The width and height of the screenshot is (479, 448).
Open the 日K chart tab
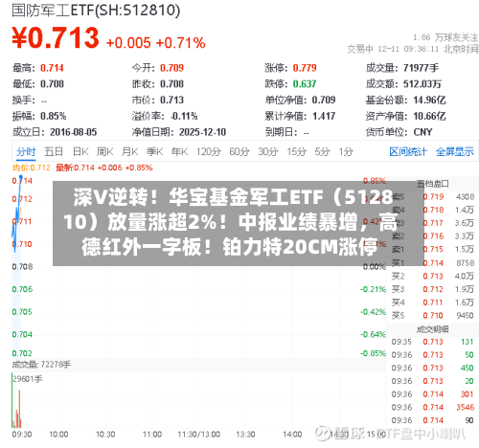[80, 151]
